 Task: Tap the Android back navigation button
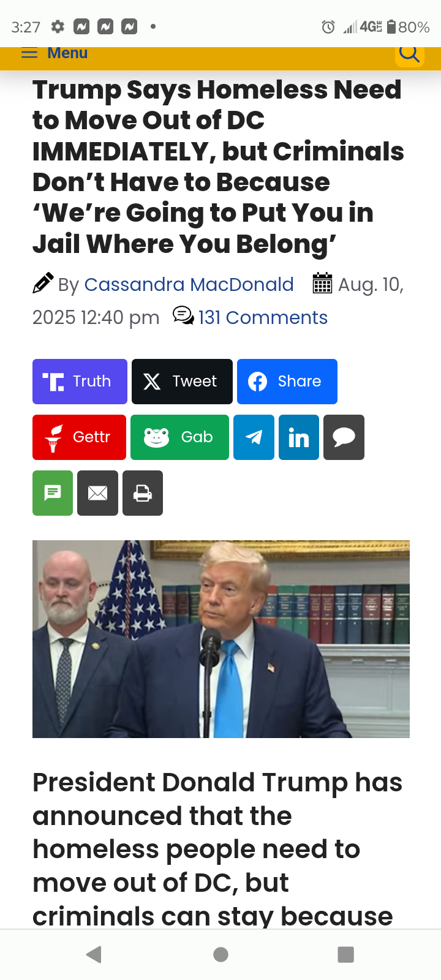coord(94,954)
